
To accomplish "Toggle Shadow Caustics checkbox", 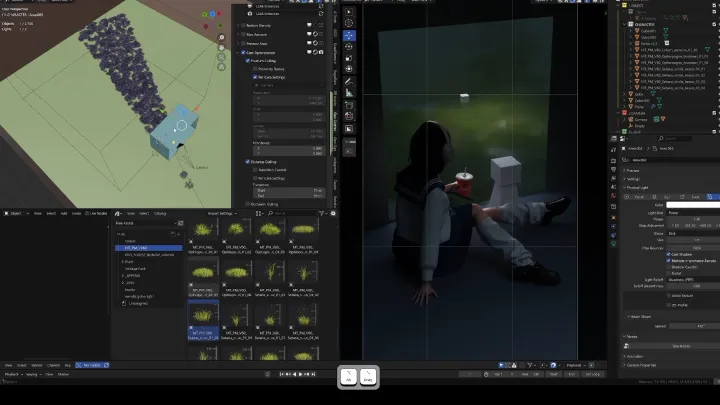I will 669,267.
